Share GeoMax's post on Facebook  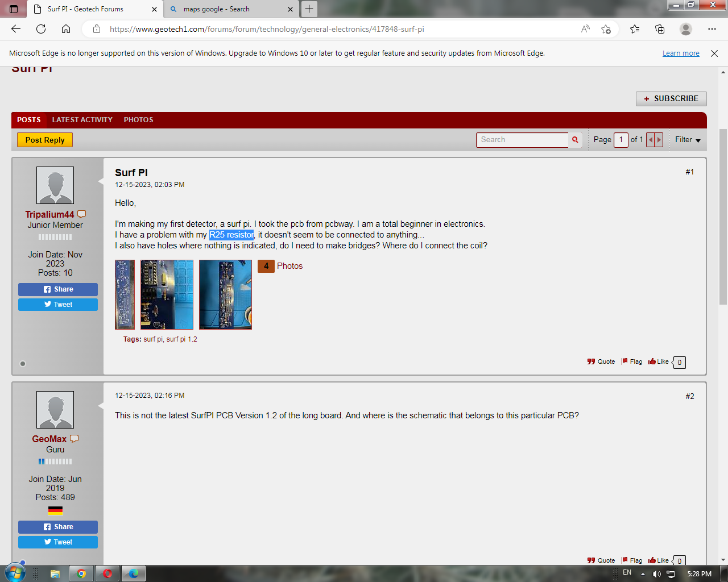58,527
